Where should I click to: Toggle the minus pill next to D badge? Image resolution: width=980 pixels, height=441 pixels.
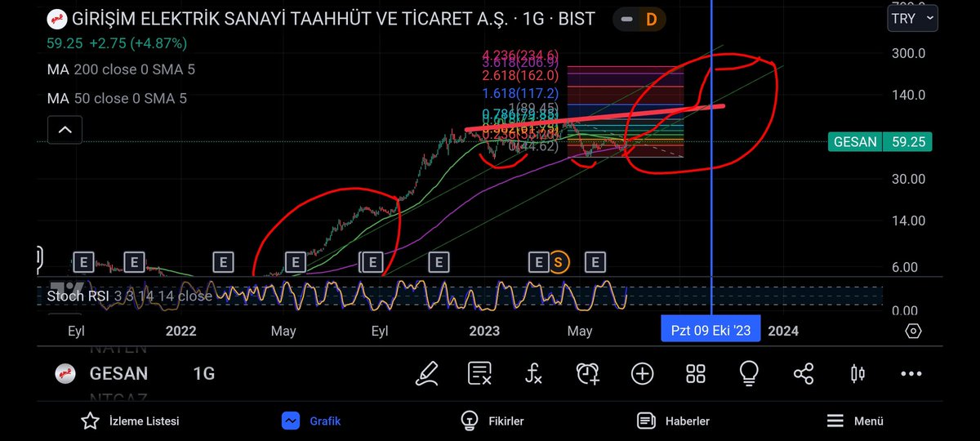pos(626,19)
